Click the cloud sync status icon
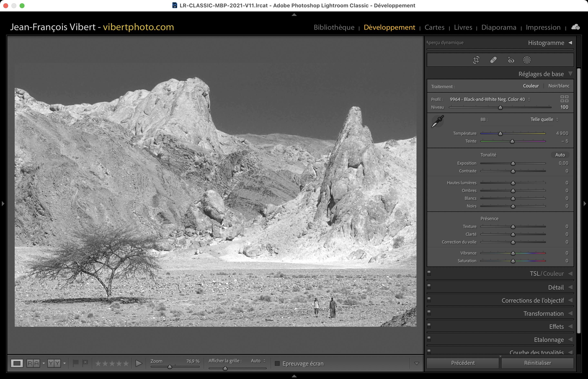588x379 pixels. (x=576, y=27)
